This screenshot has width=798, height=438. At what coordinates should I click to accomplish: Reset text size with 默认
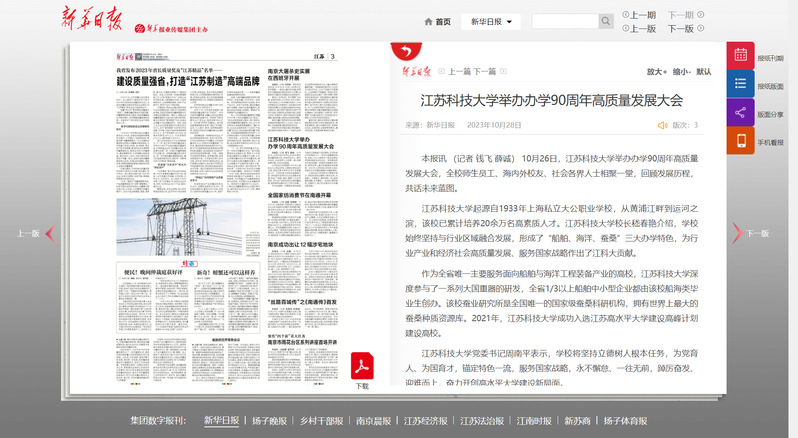click(x=704, y=72)
